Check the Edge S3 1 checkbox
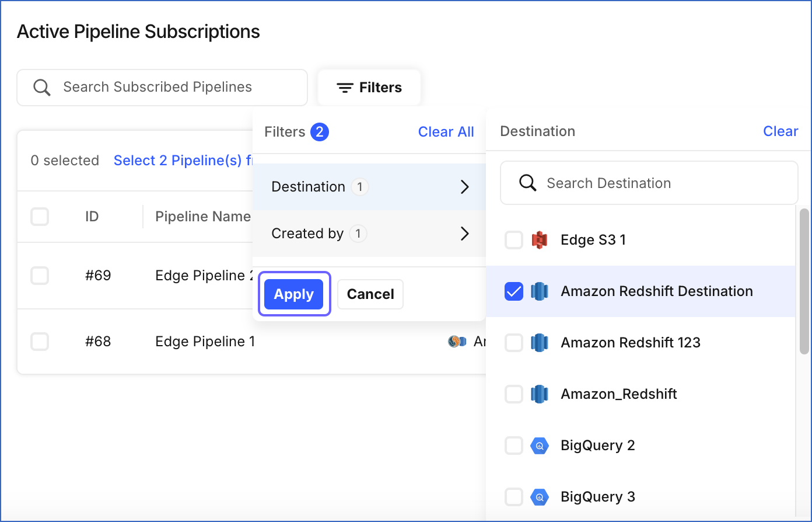Screen dimensions: 812x522 coord(514,240)
